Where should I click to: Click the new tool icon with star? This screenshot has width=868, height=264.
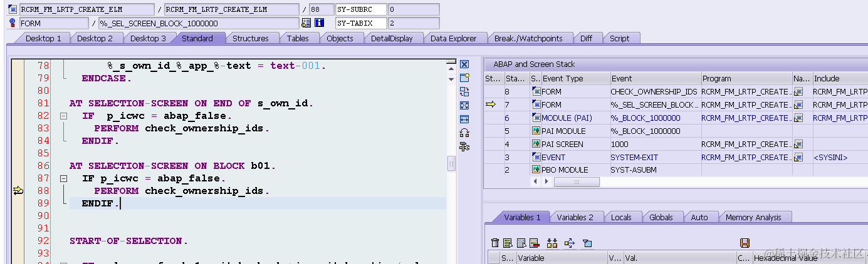(x=464, y=78)
